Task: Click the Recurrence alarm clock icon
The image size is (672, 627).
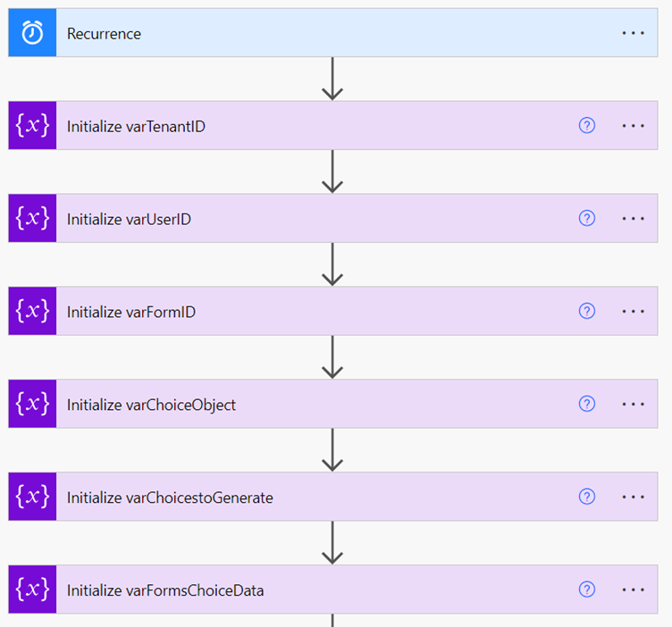Action: point(32,32)
